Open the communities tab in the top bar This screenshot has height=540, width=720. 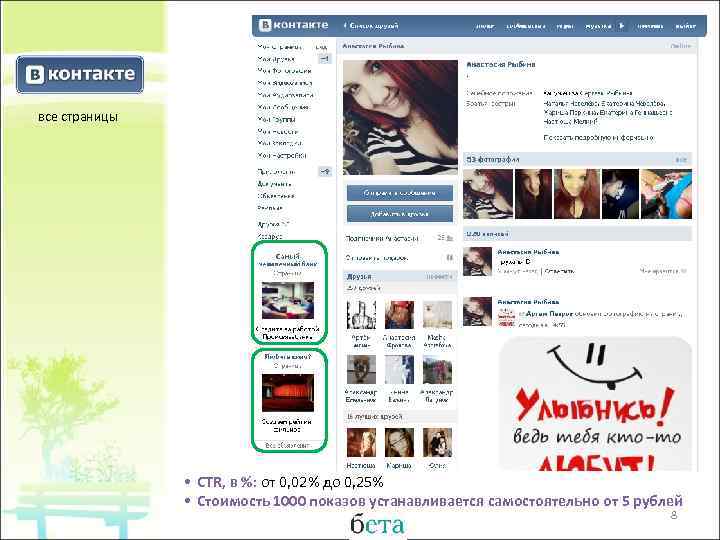pyautogui.click(x=525, y=26)
